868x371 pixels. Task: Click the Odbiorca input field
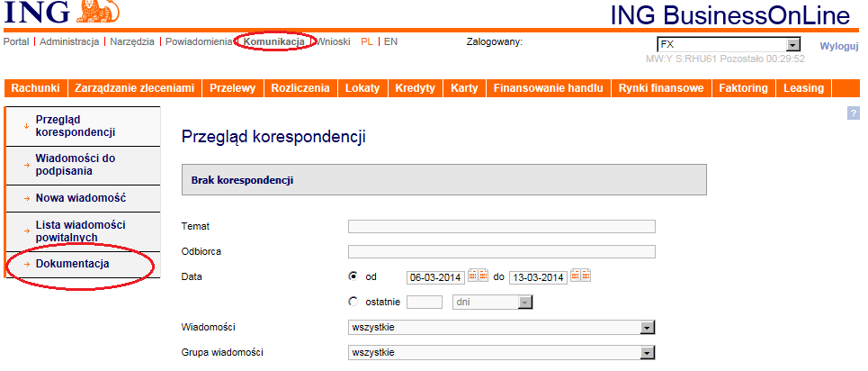(x=502, y=252)
